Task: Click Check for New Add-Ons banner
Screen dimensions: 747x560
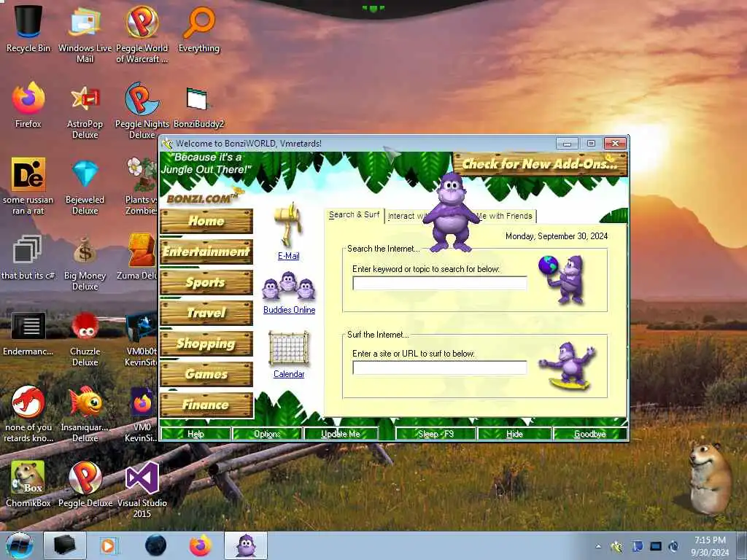Action: pyautogui.click(x=541, y=164)
